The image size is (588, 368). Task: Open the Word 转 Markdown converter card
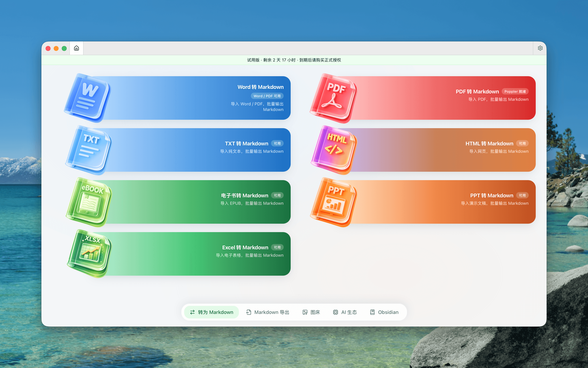tap(190, 98)
